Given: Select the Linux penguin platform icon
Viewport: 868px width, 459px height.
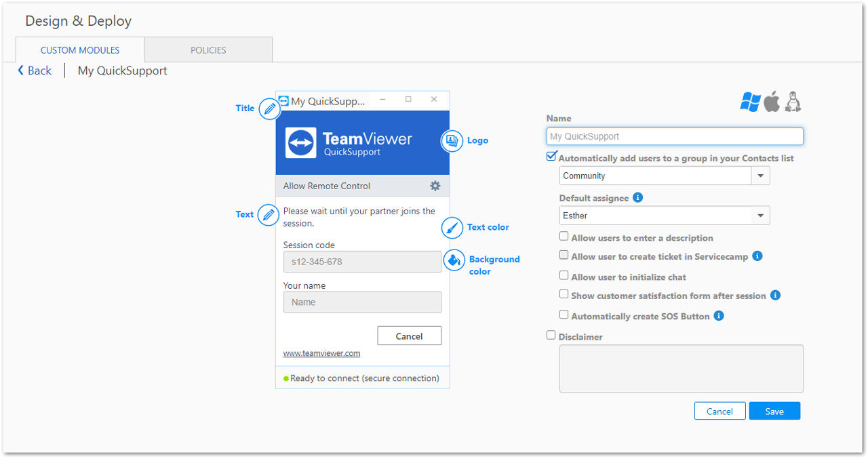Looking at the screenshot, I should point(793,102).
